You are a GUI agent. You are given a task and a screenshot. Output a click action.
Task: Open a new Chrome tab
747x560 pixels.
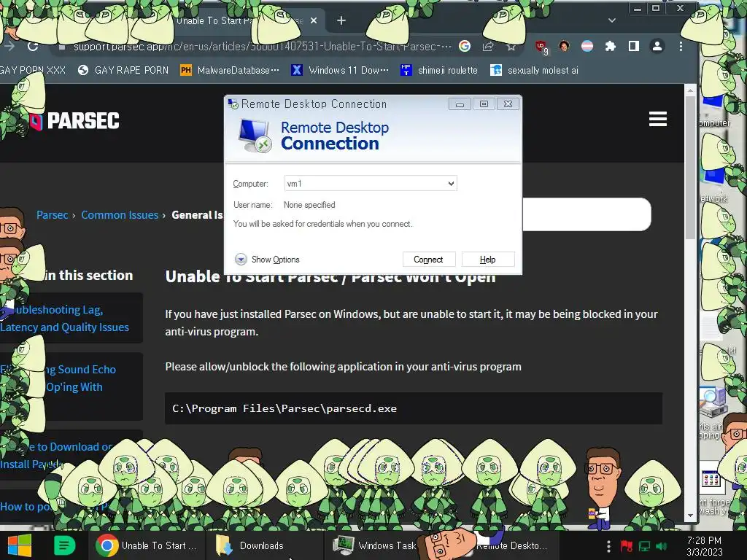pyautogui.click(x=341, y=20)
